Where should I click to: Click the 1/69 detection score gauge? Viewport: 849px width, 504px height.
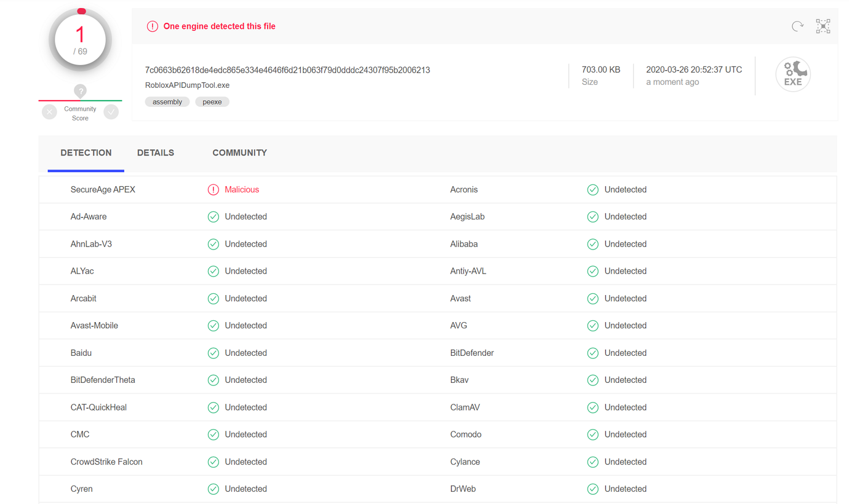[80, 39]
